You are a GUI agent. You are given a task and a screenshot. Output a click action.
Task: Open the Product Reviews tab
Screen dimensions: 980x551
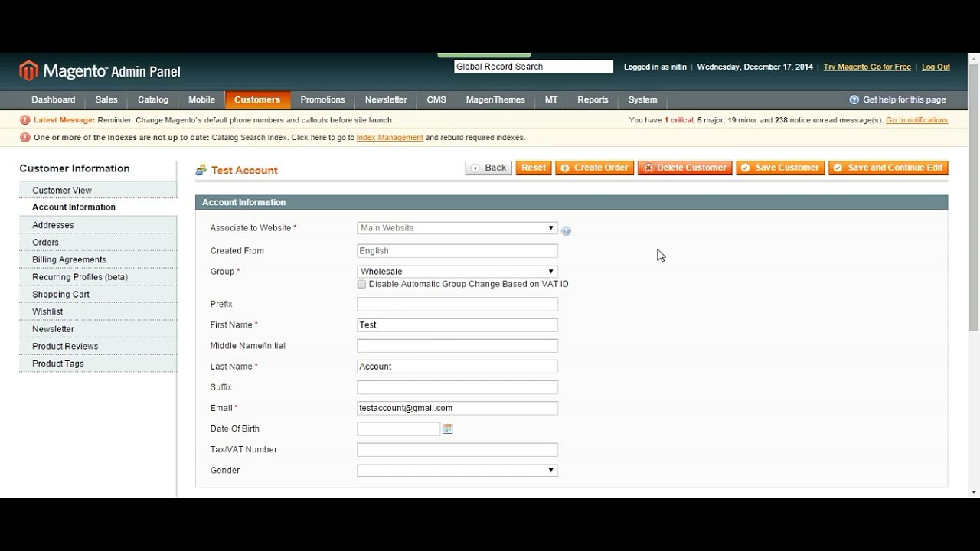tap(98, 347)
